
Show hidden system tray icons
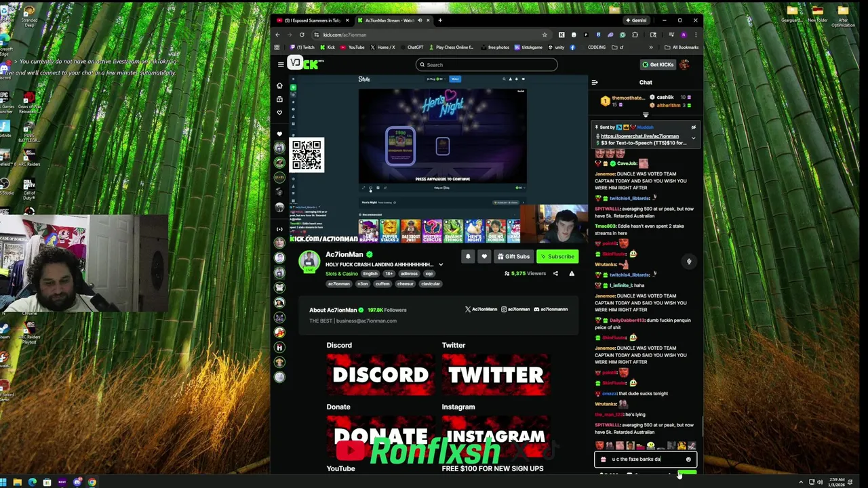tap(801, 483)
